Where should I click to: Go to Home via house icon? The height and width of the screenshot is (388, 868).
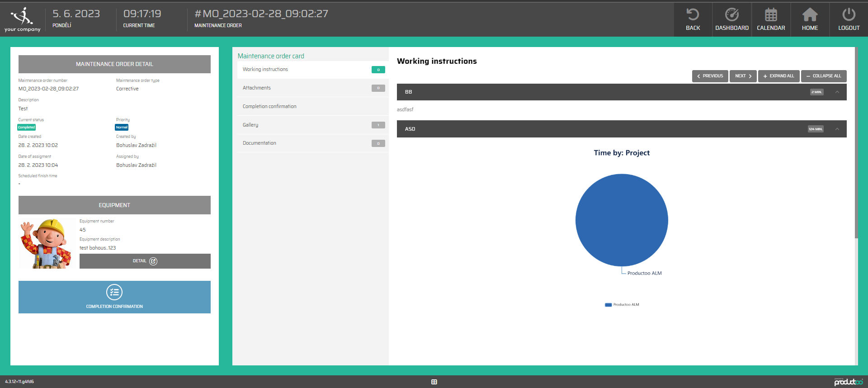tap(810, 15)
